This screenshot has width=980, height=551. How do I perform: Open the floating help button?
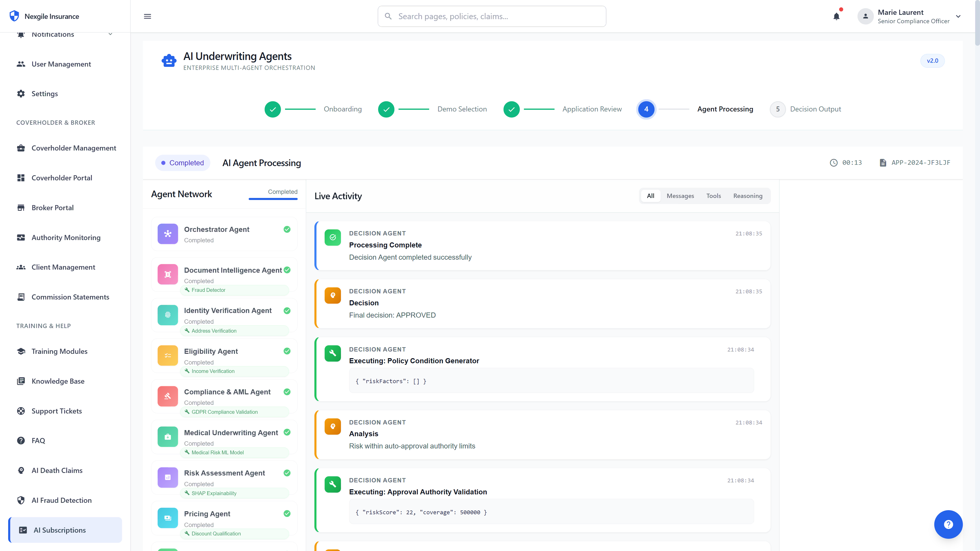click(948, 524)
